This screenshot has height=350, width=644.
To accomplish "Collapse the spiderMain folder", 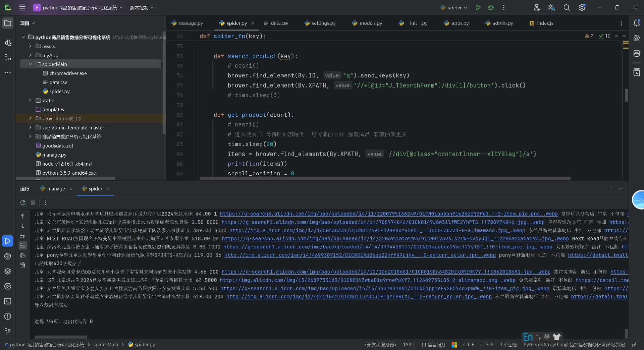I will [30, 64].
